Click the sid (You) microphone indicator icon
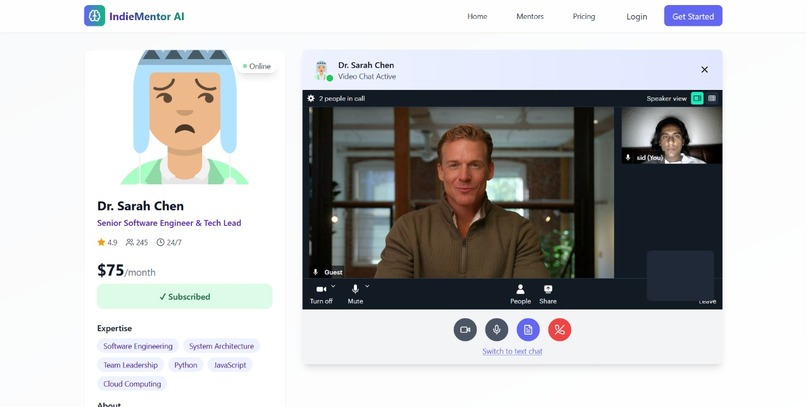 (628, 158)
